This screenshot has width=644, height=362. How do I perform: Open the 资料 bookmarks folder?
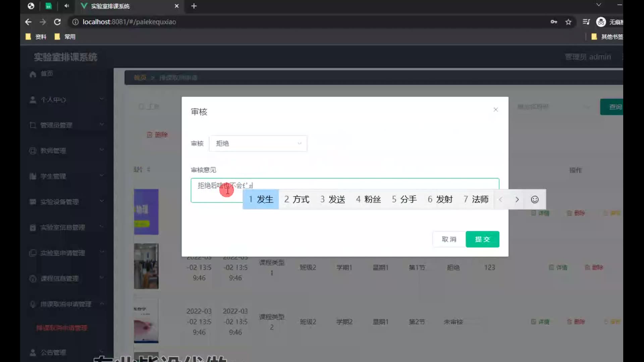(36, 37)
